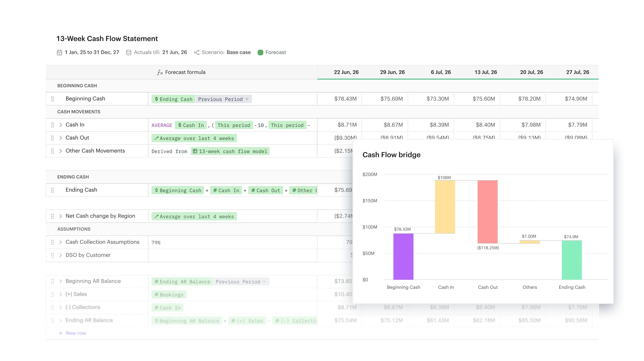Viewport: 644px width, 361px height.
Task: Expand Net Cash change by Region
Action: (x=60, y=216)
